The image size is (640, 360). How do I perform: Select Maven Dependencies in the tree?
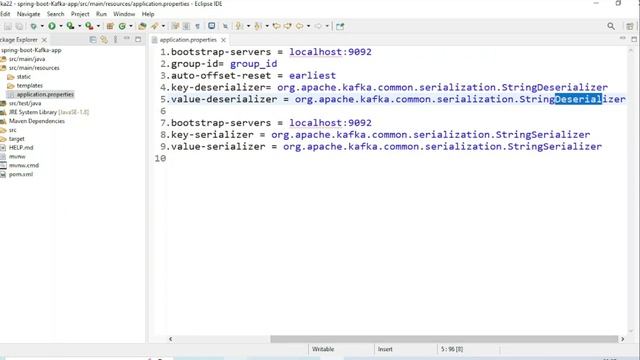pos(37,121)
